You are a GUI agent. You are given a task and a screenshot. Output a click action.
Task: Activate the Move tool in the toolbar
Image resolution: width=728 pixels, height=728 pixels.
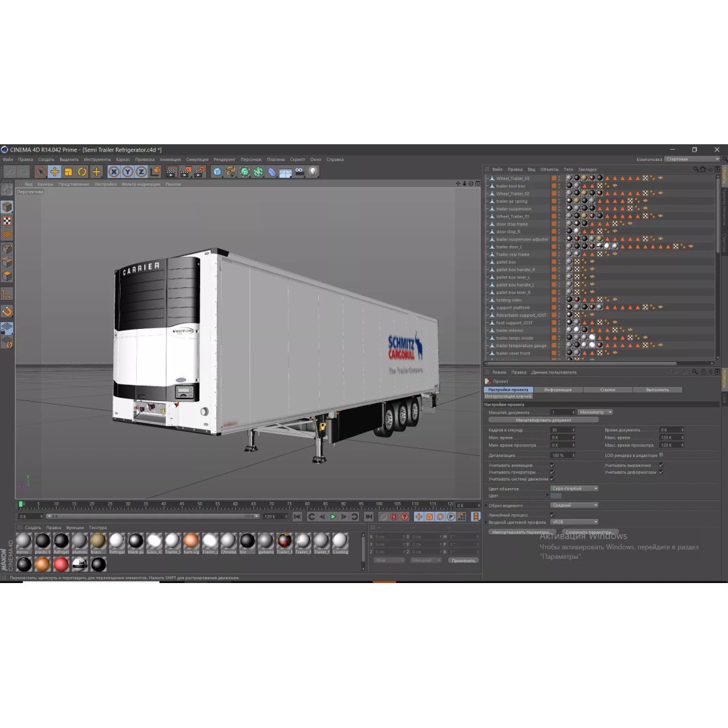coord(55,172)
